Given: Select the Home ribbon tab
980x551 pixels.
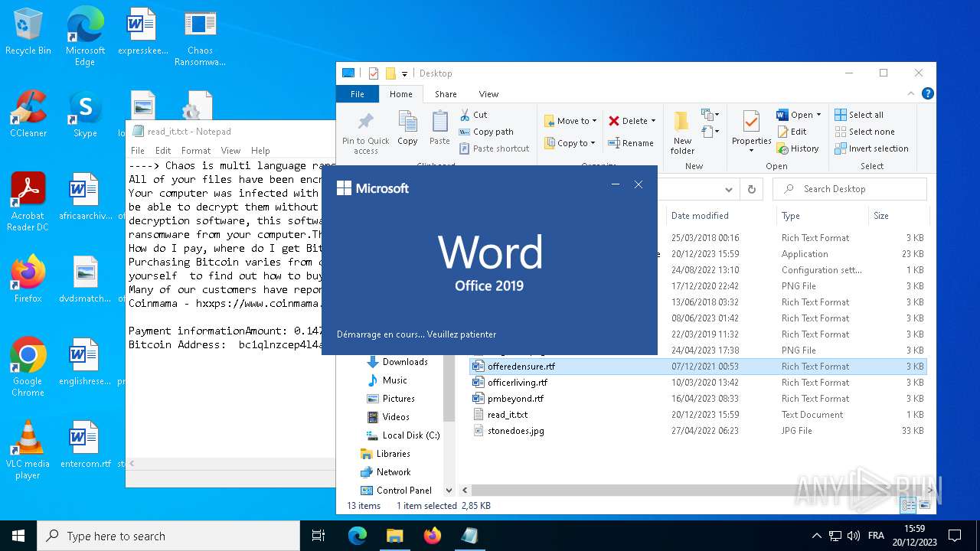Looking at the screenshot, I should click(x=400, y=94).
